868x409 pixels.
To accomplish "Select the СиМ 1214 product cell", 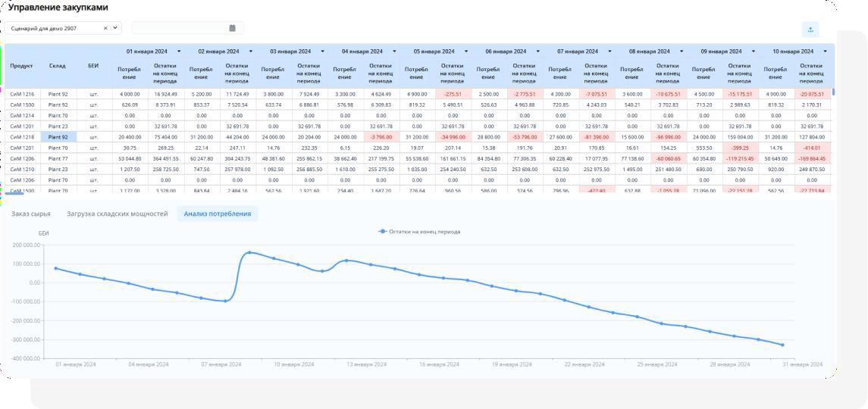I will (22, 116).
